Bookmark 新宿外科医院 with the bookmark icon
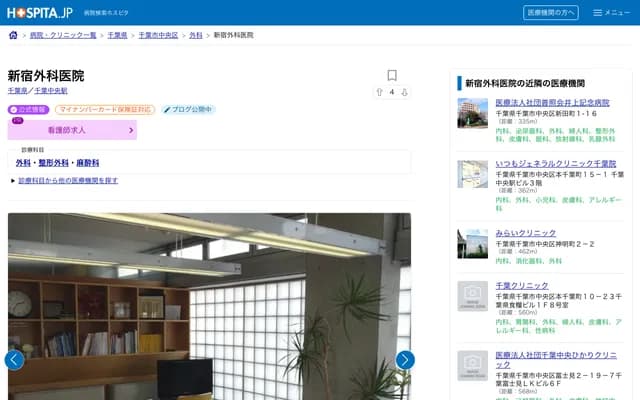Image resolution: width=640 pixels, height=400 pixels. [x=392, y=75]
